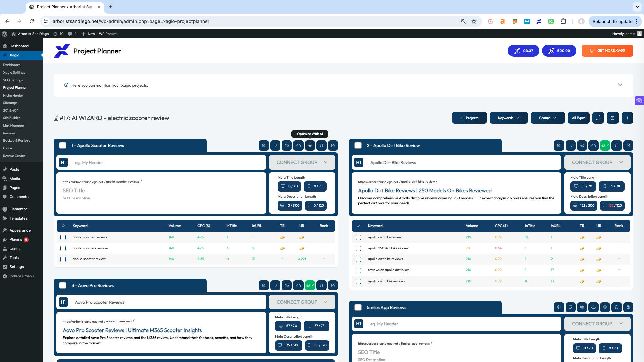The width and height of the screenshot is (644, 362).
Task: Check keyword 'apollo dirt bikes reviews' row
Action: click(x=358, y=281)
